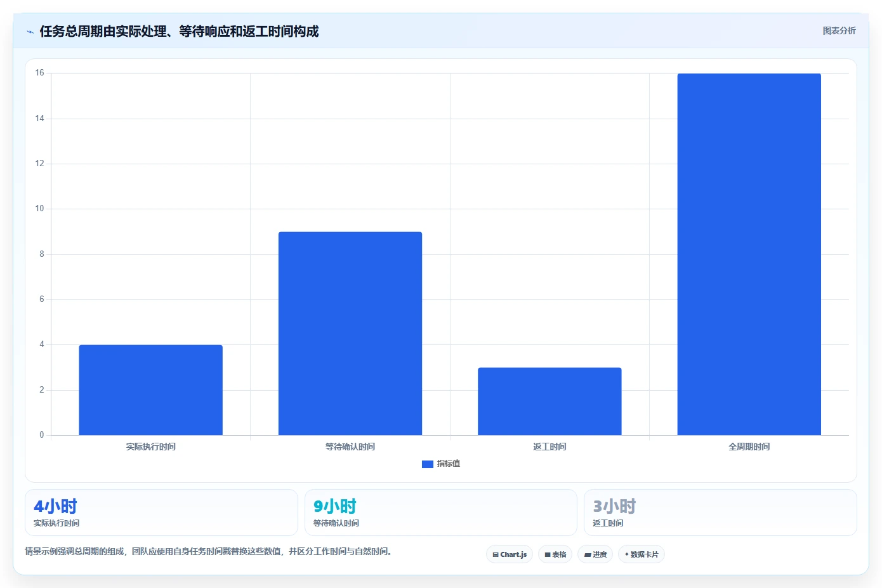
Task: Click the chart icon beside the title
Action: 30,32
